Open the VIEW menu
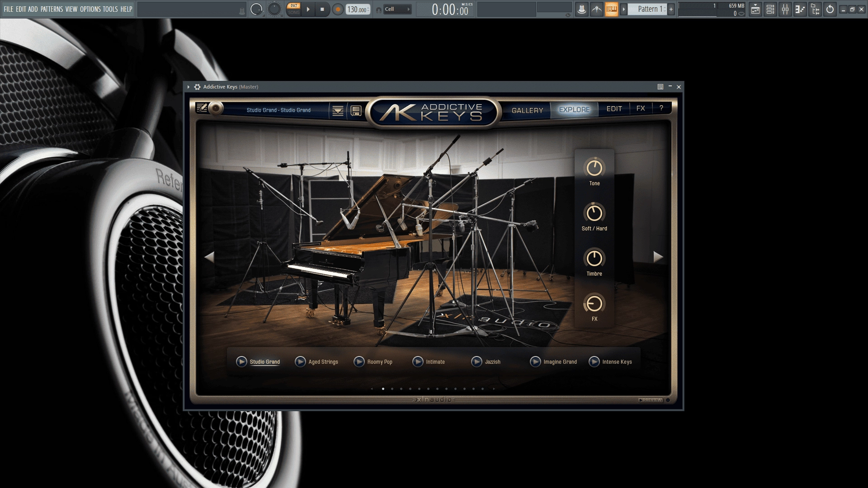 point(71,9)
